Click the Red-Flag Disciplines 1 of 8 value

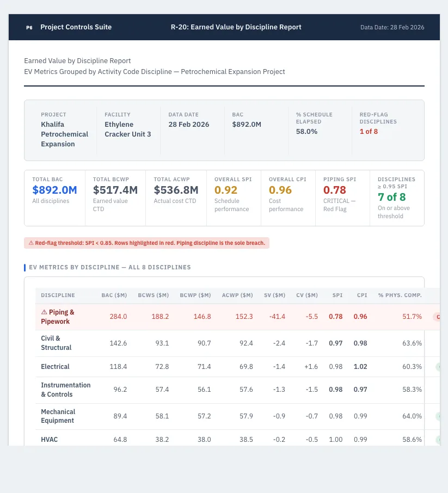point(369,132)
